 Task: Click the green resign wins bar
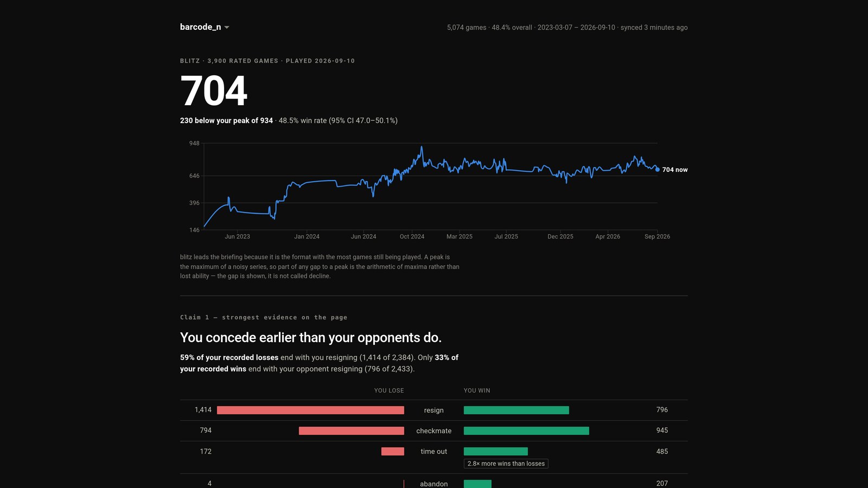coord(516,410)
